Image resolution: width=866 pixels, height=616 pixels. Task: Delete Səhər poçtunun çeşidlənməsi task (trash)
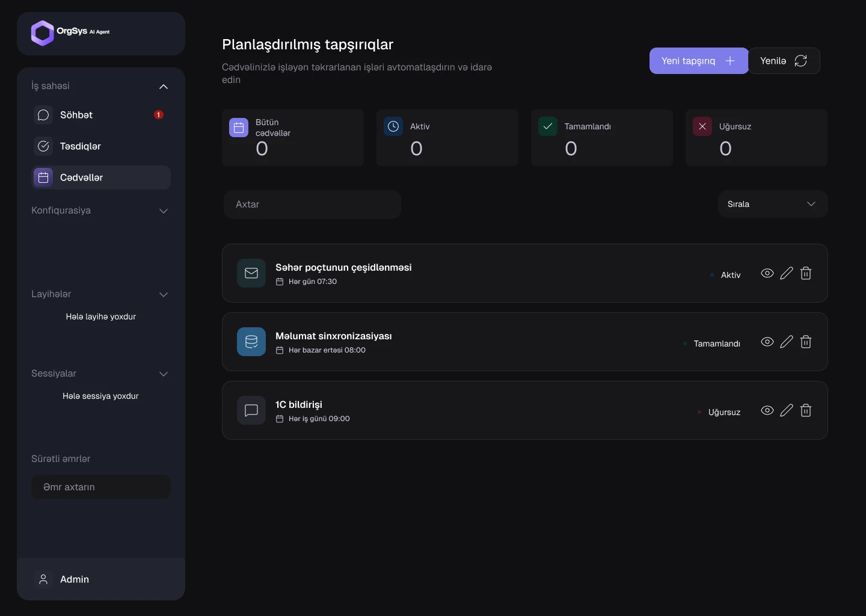[806, 273]
